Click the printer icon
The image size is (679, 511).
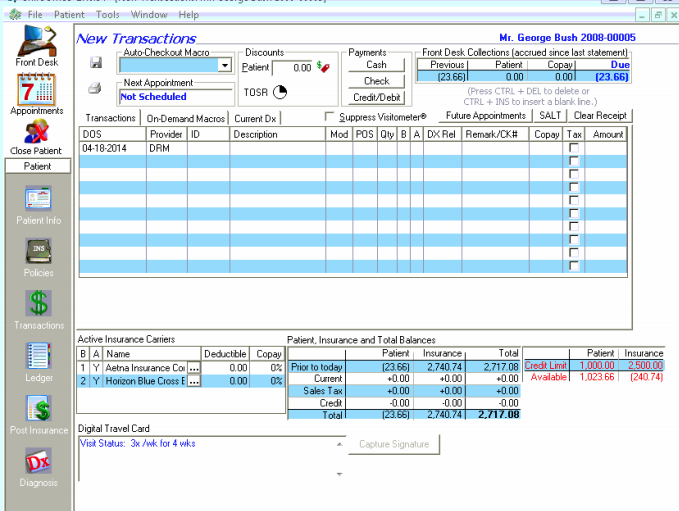[x=95, y=88]
